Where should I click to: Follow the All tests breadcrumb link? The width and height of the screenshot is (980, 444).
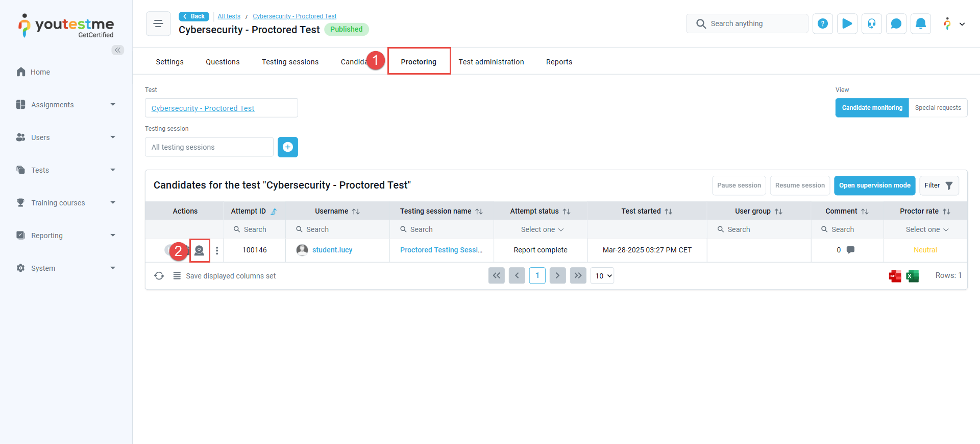click(229, 16)
